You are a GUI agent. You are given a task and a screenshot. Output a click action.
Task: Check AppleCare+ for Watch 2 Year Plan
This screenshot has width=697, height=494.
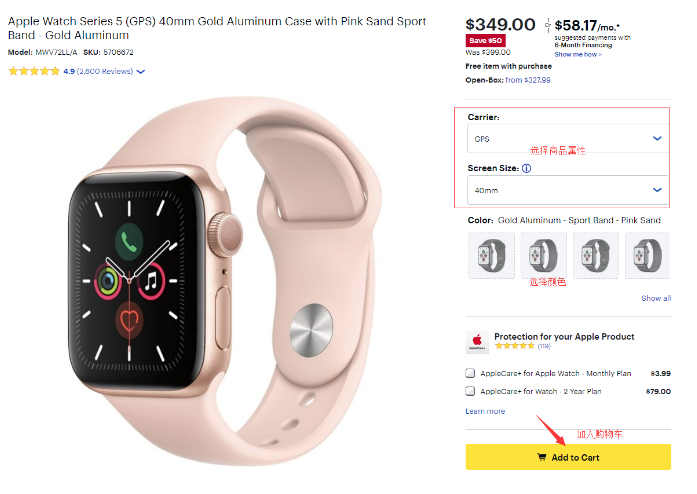pos(470,391)
